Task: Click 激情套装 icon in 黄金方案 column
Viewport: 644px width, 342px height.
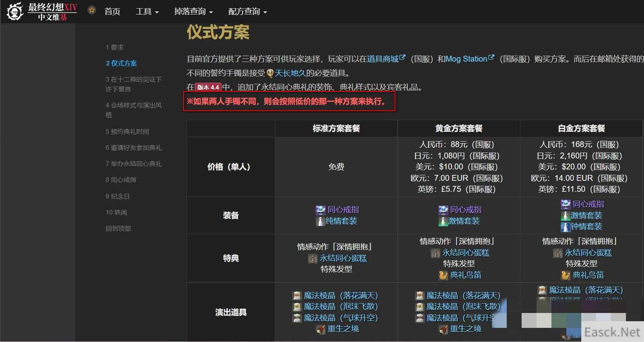Action: (x=443, y=221)
